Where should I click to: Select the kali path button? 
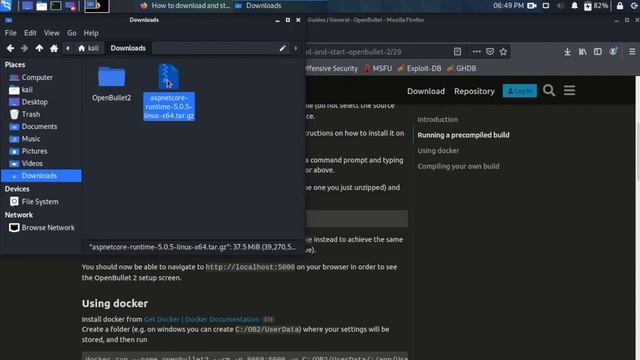tap(89, 48)
